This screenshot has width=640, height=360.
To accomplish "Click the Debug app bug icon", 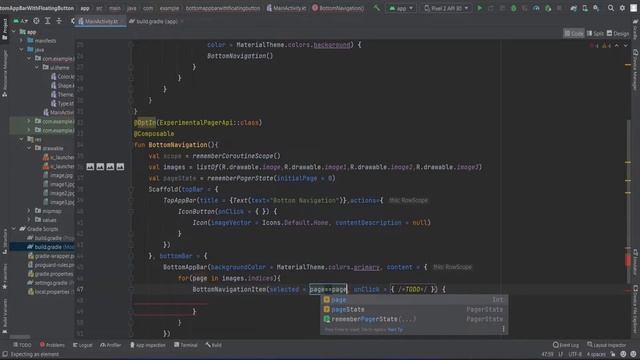I will pos(514,8).
